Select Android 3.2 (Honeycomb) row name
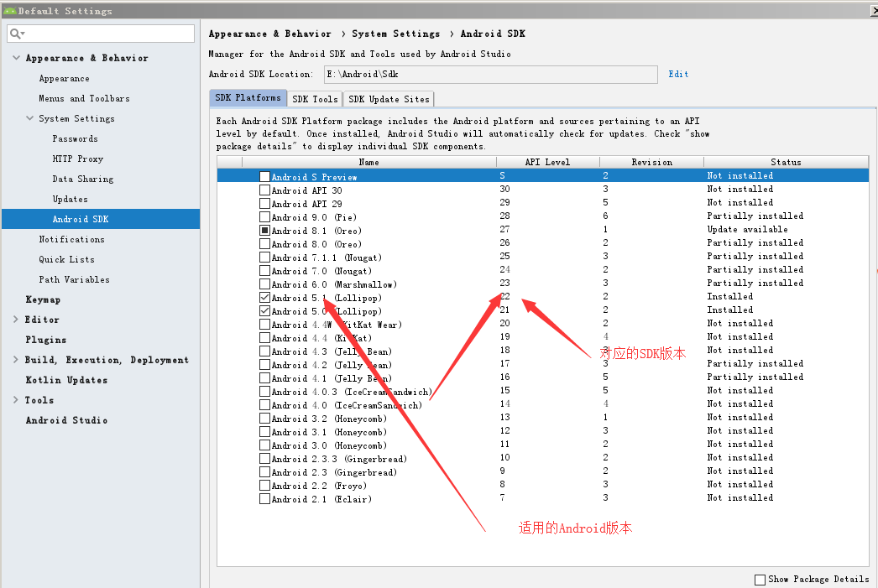 329,419
